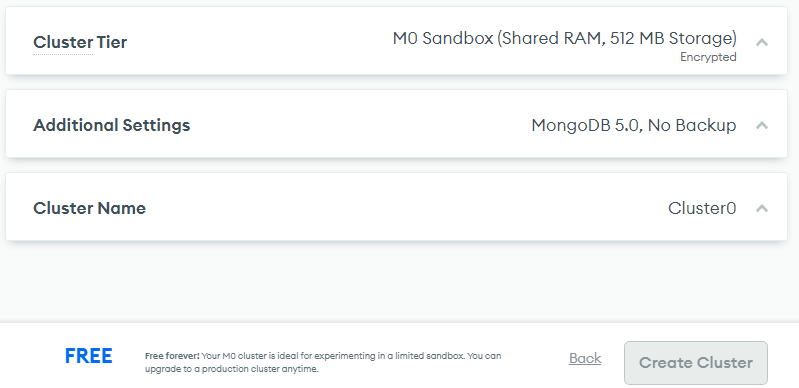799x388 pixels.
Task: Expand the Cluster Tier chevron
Action: (x=762, y=42)
